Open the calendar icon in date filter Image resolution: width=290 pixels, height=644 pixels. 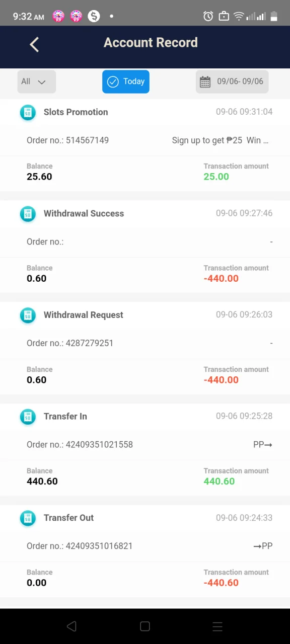[x=205, y=82]
